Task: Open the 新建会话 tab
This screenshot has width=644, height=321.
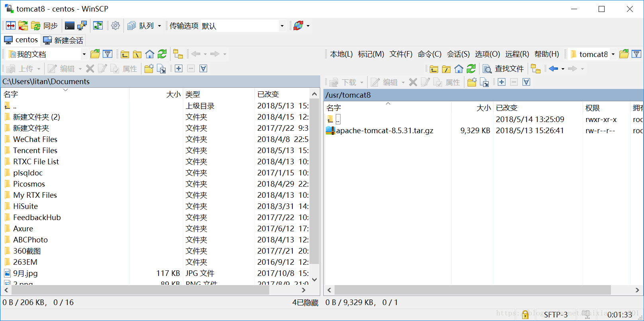Action: (x=63, y=40)
